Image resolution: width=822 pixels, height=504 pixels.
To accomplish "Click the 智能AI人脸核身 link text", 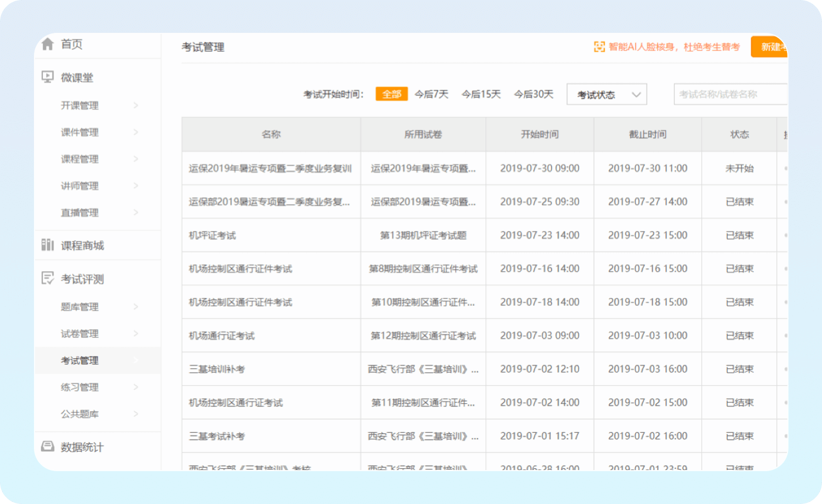I will pos(674,47).
